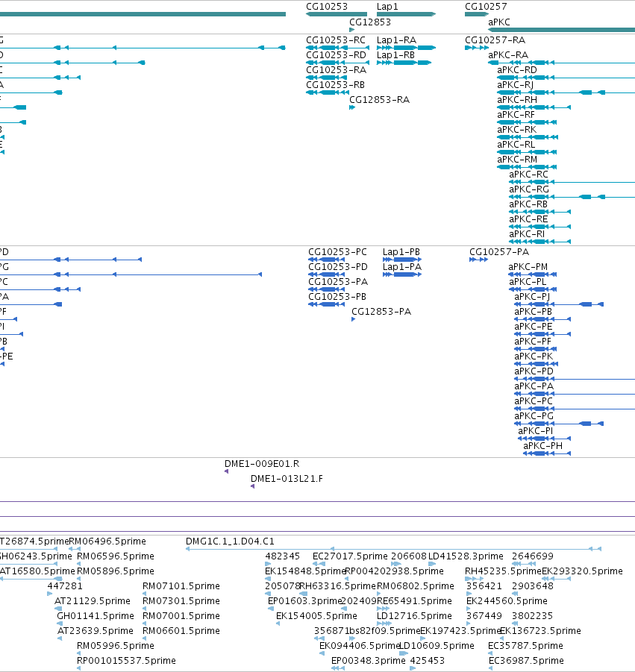Select transcript aPKC-RI
The image size is (635, 672).
[x=527, y=234]
